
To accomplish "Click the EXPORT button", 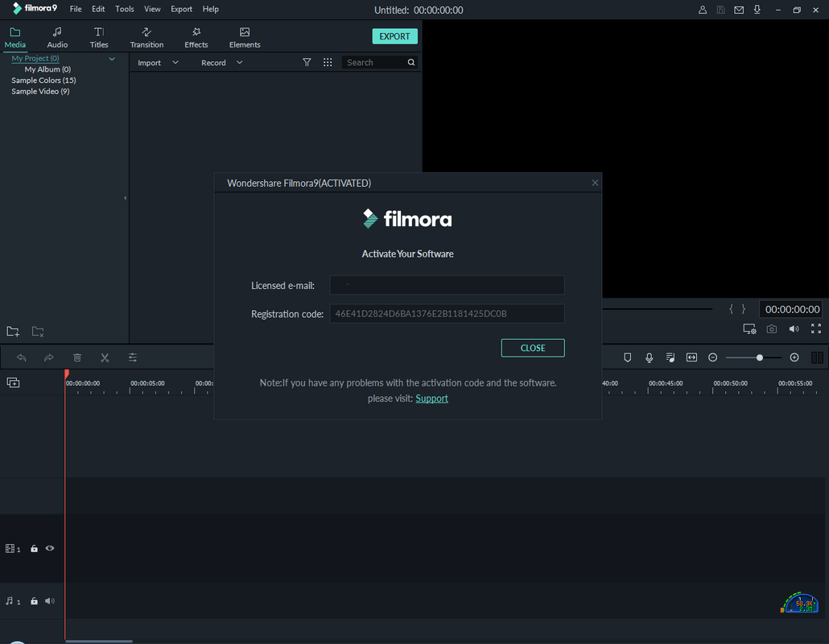I will point(395,36).
